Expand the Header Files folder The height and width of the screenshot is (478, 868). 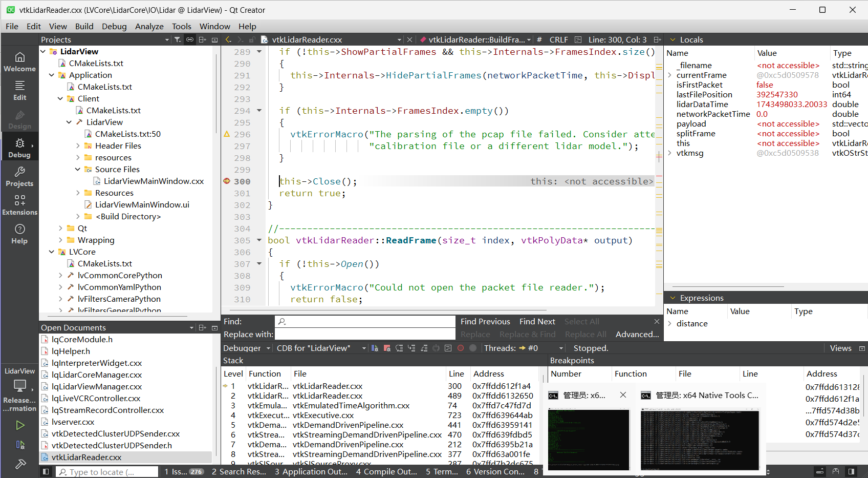[x=78, y=146]
